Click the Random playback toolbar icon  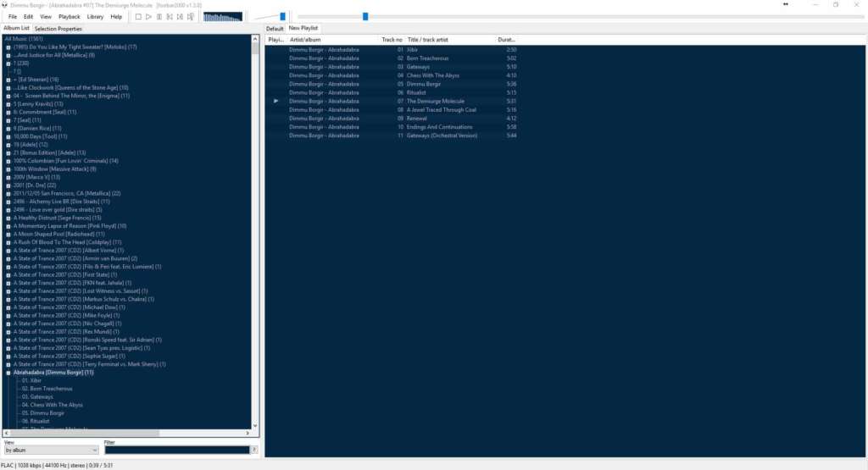click(191, 17)
